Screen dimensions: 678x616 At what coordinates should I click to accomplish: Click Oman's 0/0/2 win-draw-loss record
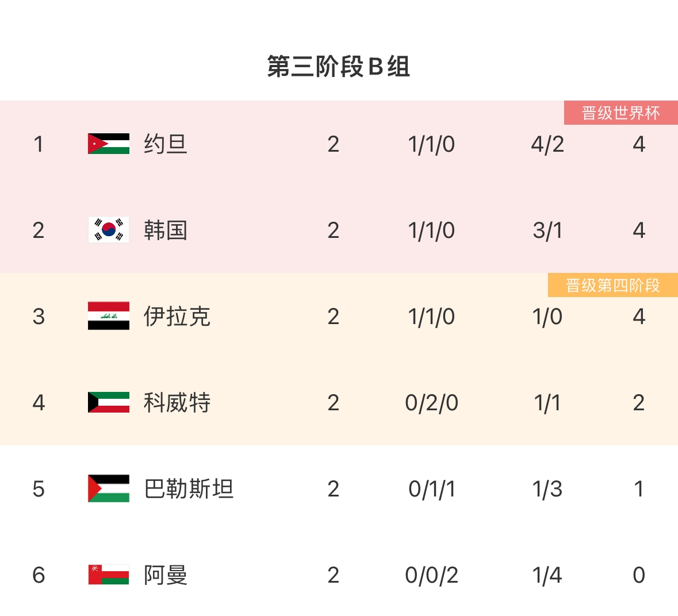431,575
